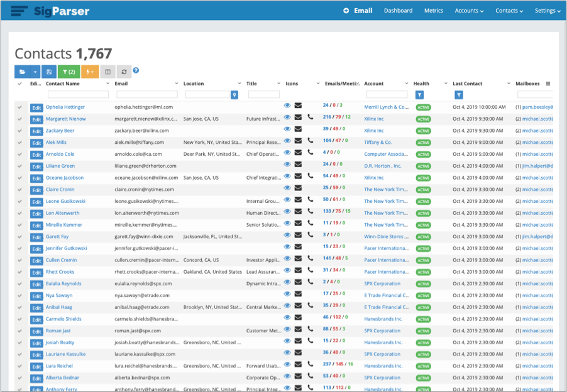Viewport: 567px width, 392px height.
Task: Click the SigParser logo
Action: pyautogui.click(x=50, y=11)
